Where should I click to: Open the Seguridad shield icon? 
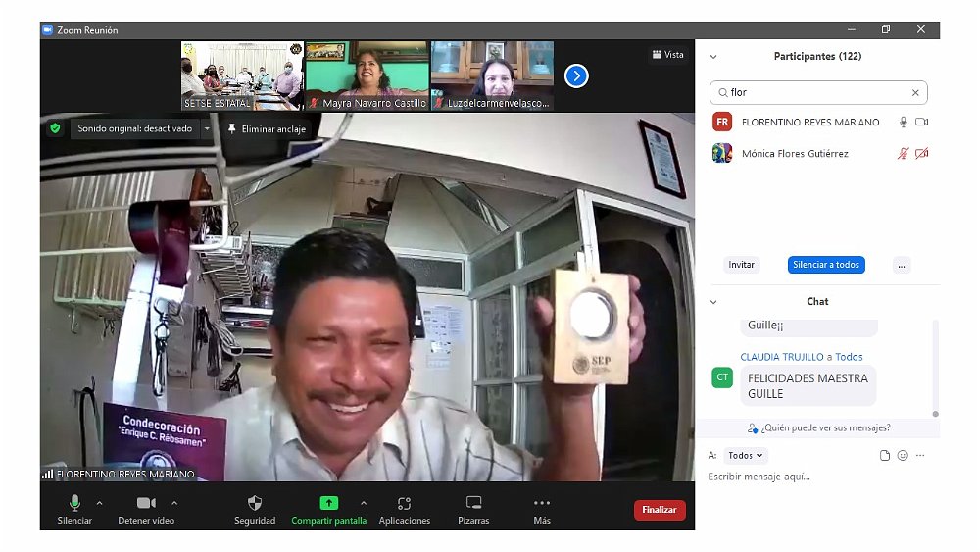(x=255, y=504)
